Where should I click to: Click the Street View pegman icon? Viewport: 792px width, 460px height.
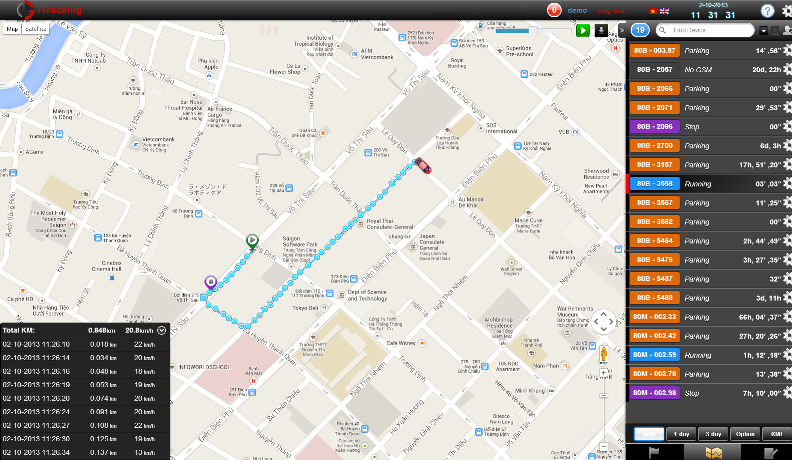tap(603, 353)
